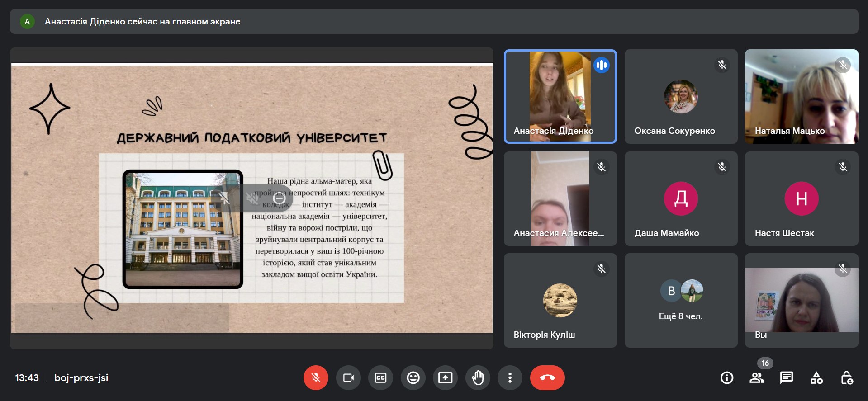Image resolution: width=868 pixels, height=401 pixels.
Task: Select Наталья Мацько's video tile
Action: pyautogui.click(x=802, y=96)
